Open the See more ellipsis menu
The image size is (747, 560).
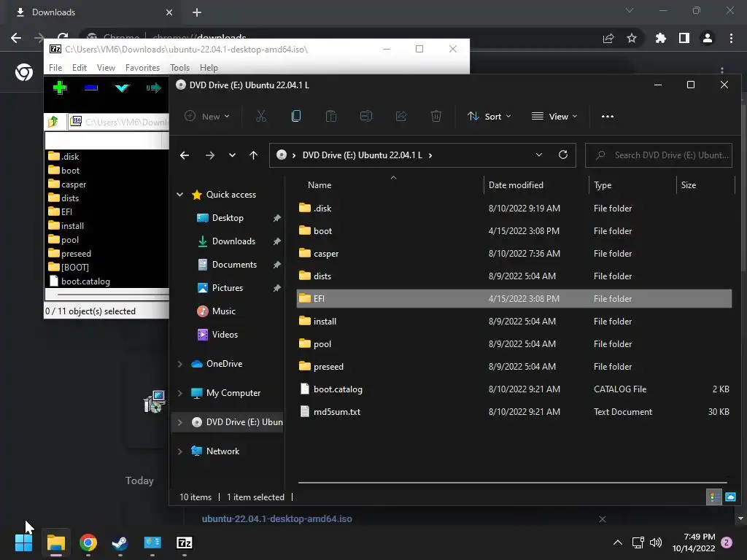tap(608, 116)
